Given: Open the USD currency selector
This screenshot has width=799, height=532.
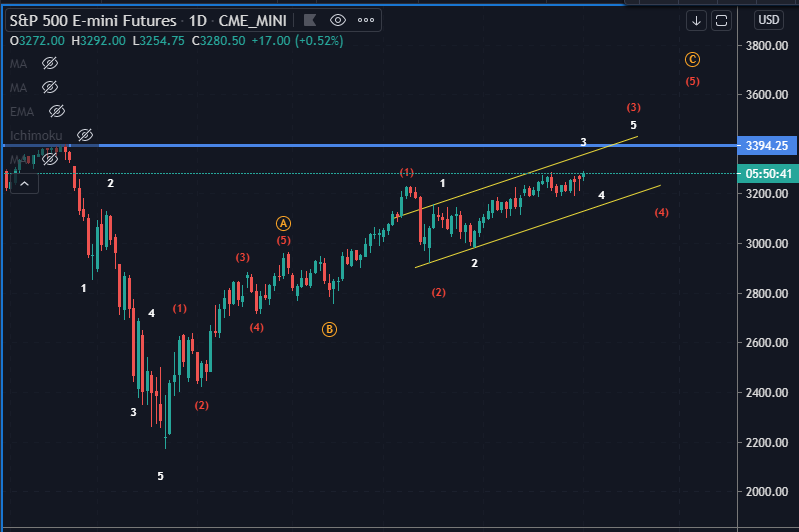Looking at the screenshot, I should (768, 20).
